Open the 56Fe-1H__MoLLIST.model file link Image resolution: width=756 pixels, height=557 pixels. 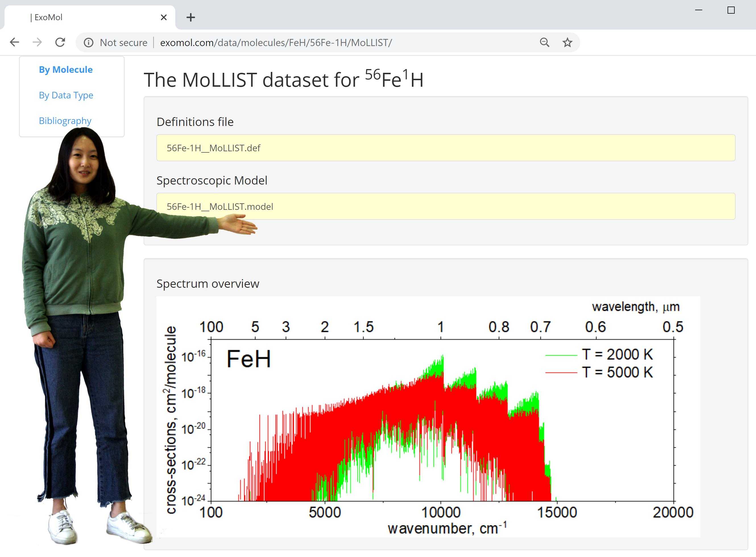(219, 206)
